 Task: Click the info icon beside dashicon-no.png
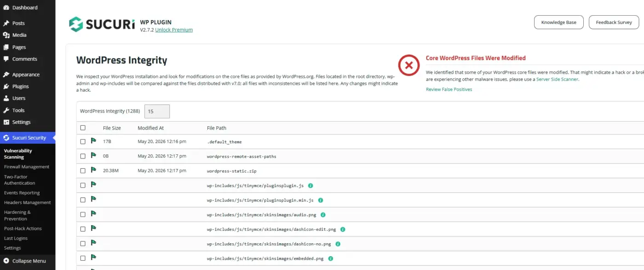coord(338,244)
